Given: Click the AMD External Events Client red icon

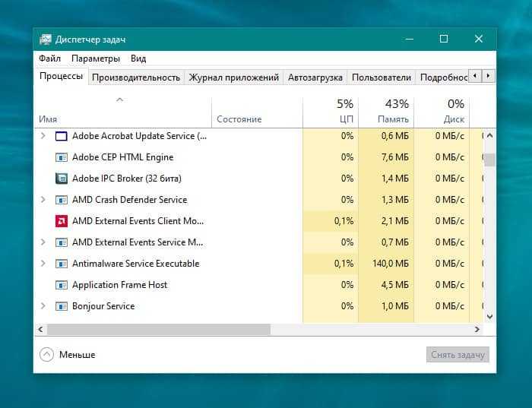Looking at the screenshot, I should click(62, 221).
